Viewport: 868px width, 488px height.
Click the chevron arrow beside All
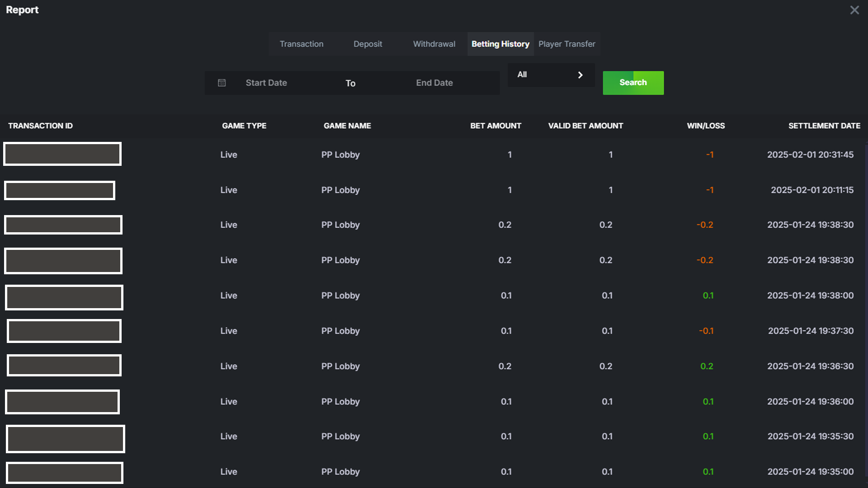pyautogui.click(x=580, y=75)
